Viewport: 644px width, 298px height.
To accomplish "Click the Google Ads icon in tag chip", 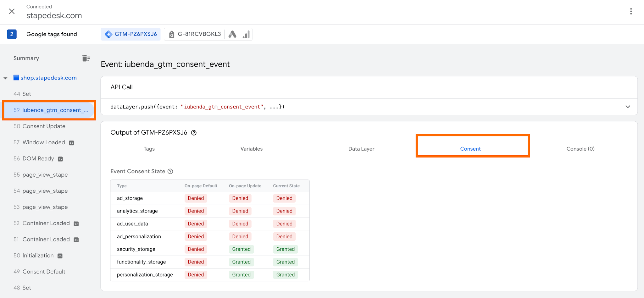I will click(x=232, y=34).
